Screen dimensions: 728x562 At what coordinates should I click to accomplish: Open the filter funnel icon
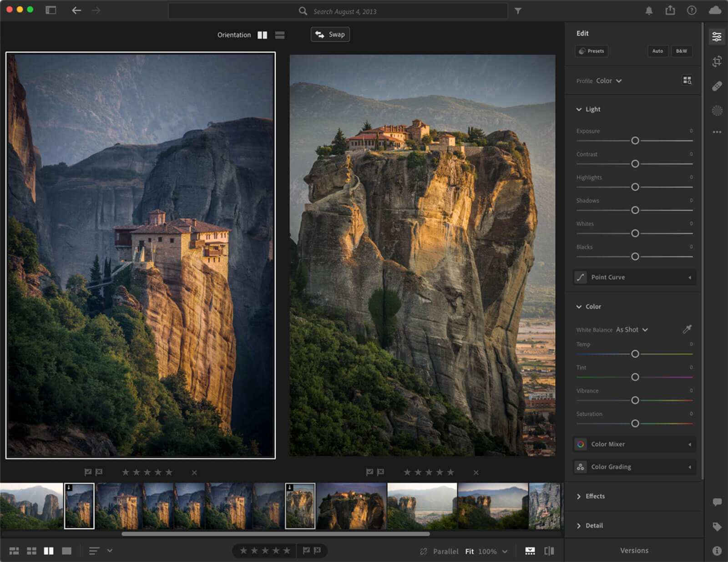(x=518, y=11)
